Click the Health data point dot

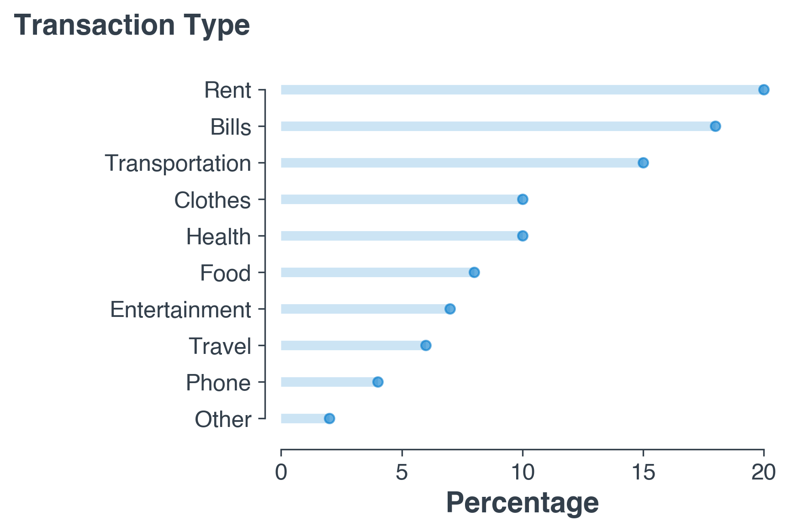[523, 236]
